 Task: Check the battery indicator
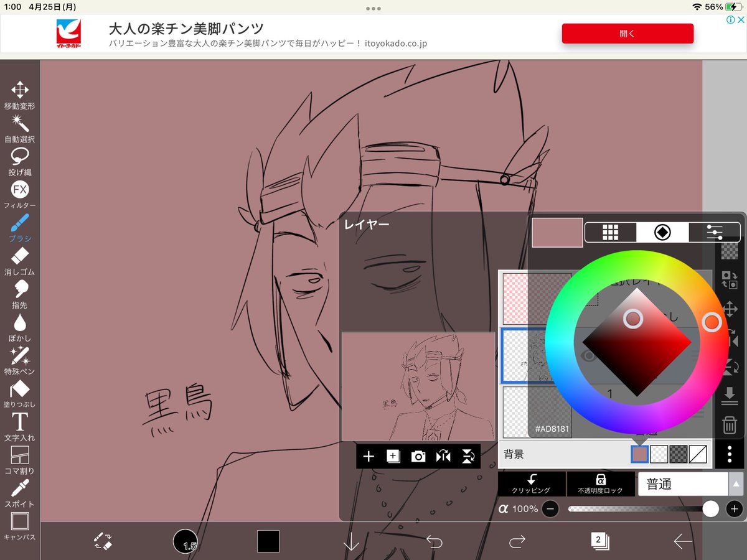click(733, 7)
